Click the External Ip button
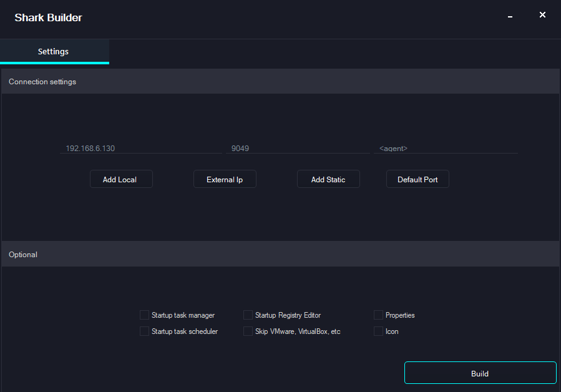This screenshot has width=561, height=392. click(225, 179)
